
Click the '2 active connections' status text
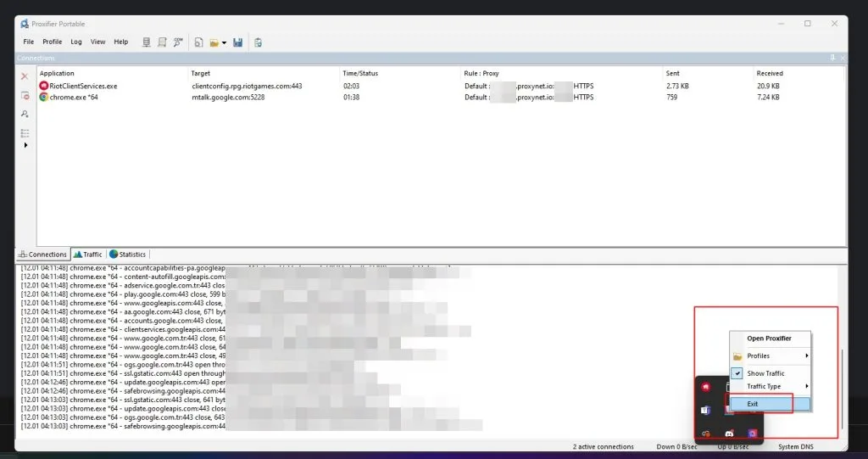click(x=603, y=446)
